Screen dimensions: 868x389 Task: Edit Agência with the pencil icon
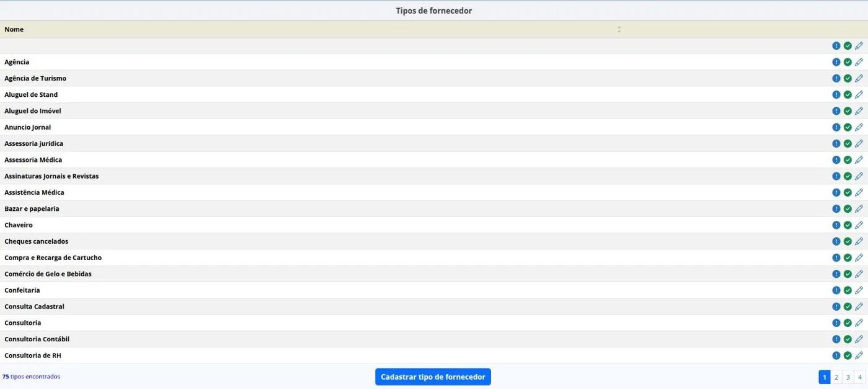(859, 62)
